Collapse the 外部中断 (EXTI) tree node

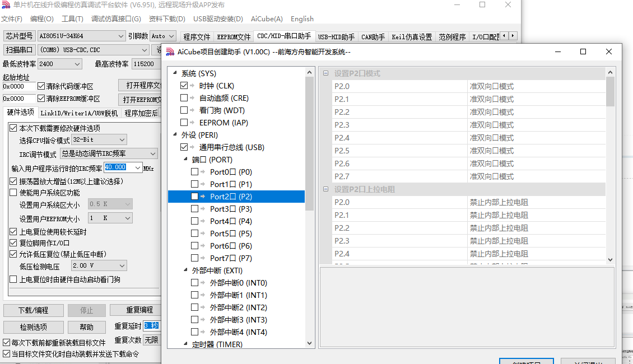[186, 270]
